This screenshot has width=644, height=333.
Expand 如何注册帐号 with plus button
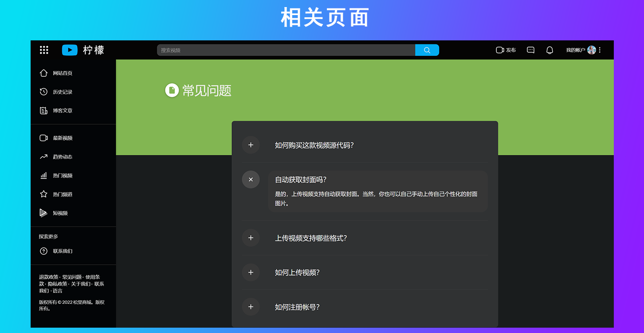coord(251,307)
